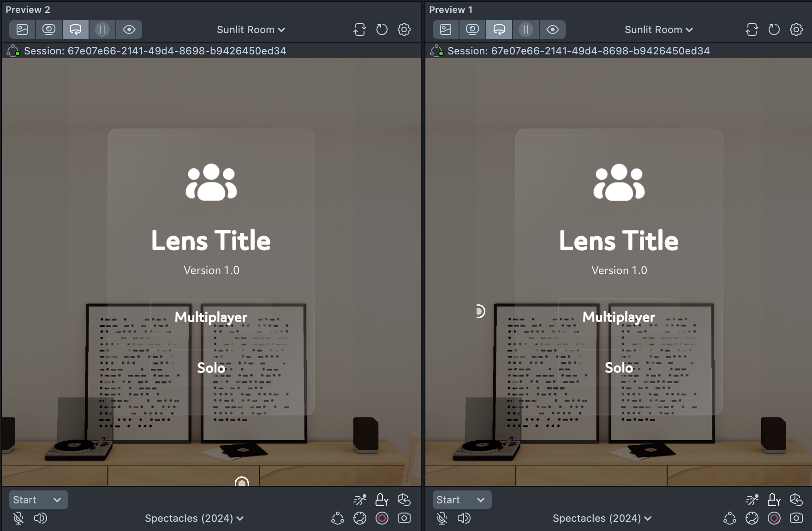Open the Start dropdown in Preview 2

click(38, 500)
